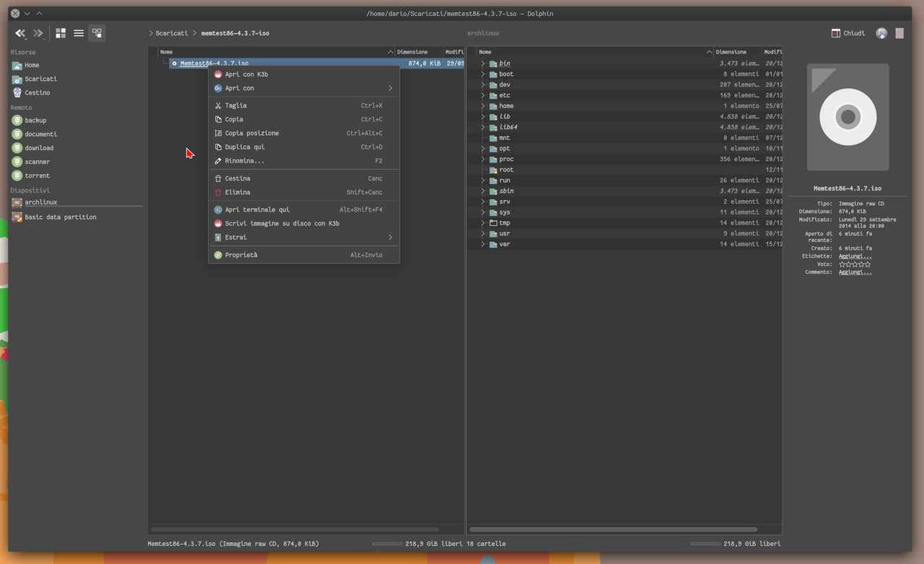Expand the usr folder
This screenshot has height=564, width=924.
point(483,233)
